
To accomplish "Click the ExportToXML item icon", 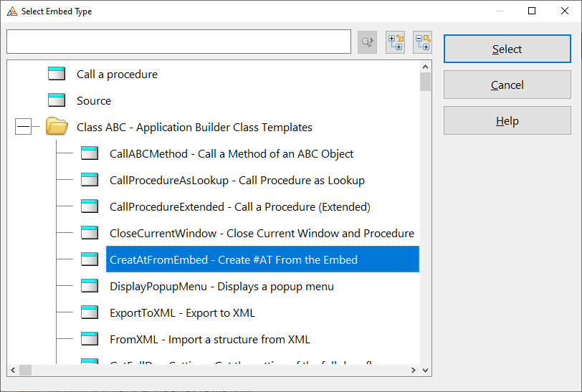I will (x=90, y=312).
